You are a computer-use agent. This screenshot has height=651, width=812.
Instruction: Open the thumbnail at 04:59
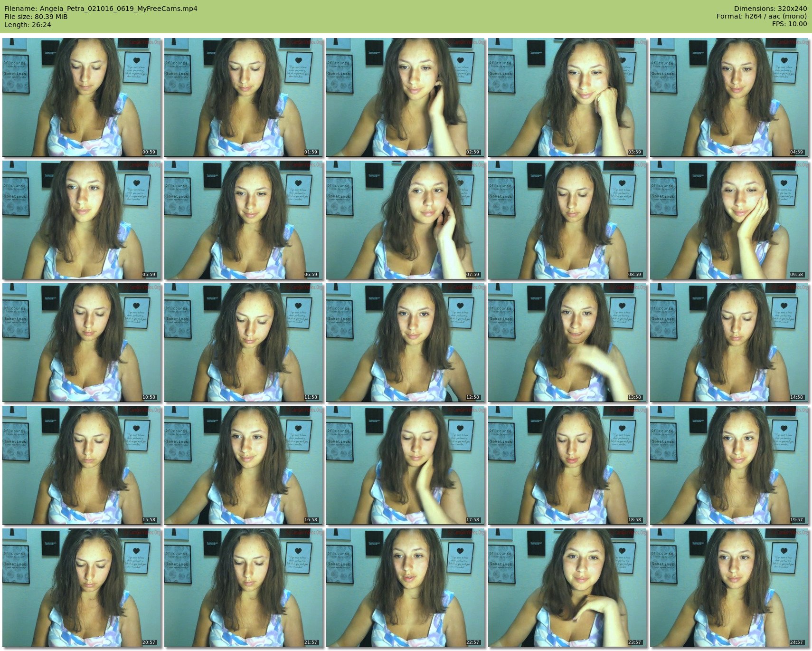(x=729, y=97)
